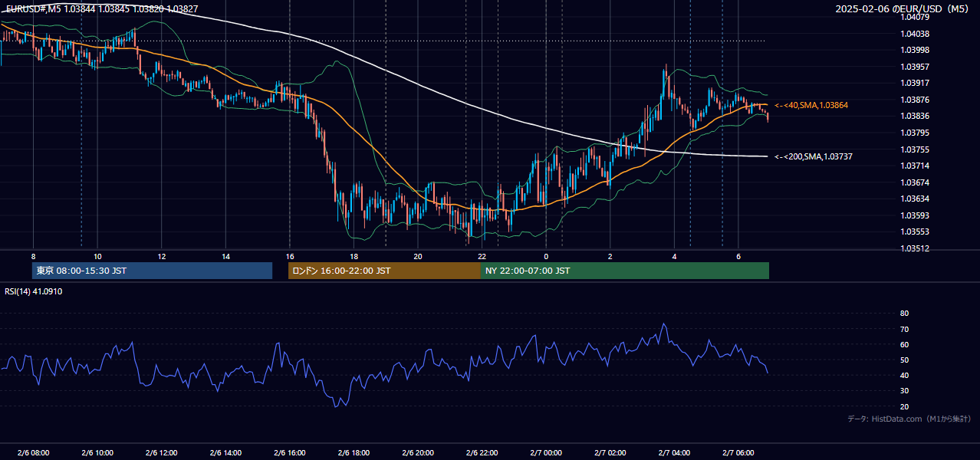This screenshot has height=460, width=980.
Task: Click hour label 16 under price chart
Action: [289, 256]
